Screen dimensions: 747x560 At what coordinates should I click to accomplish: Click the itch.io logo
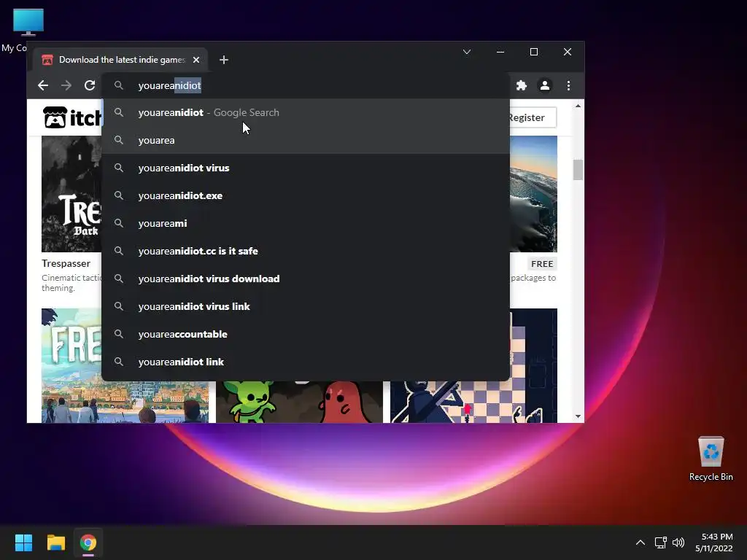point(72,117)
